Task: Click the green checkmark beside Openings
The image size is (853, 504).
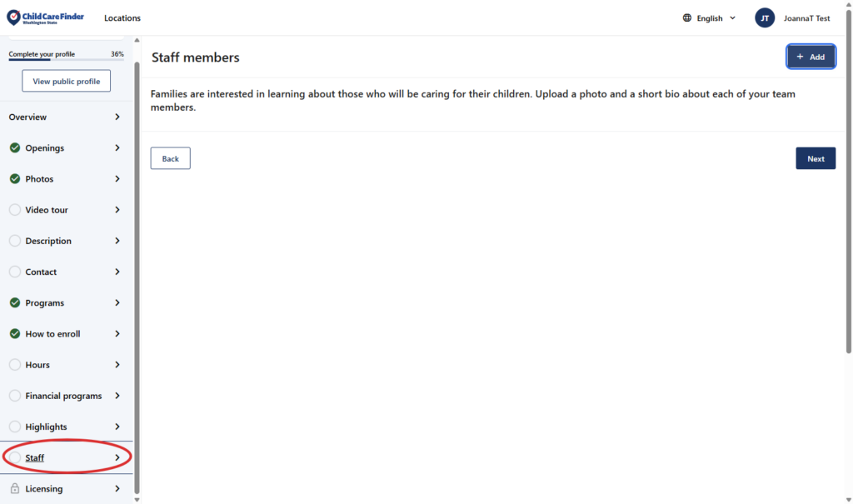Action: click(x=15, y=148)
